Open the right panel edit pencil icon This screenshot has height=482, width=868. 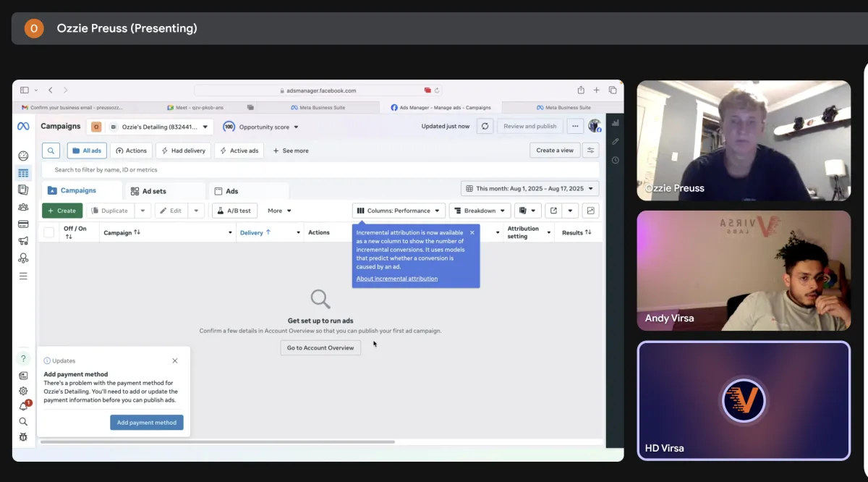[x=616, y=142]
